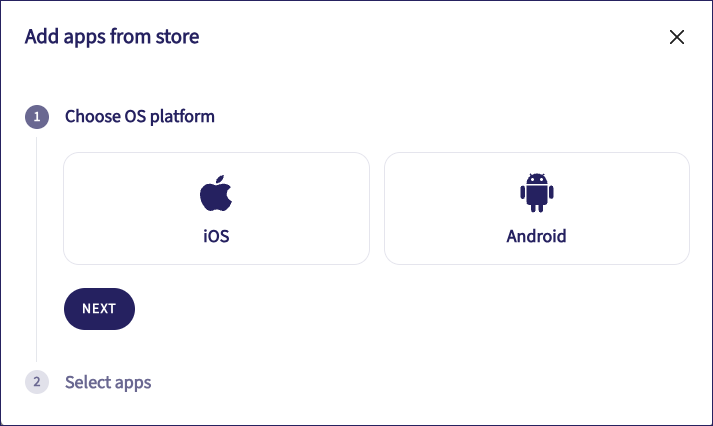Click the step 1 number badge
This screenshot has height=426, width=713.
(36, 117)
